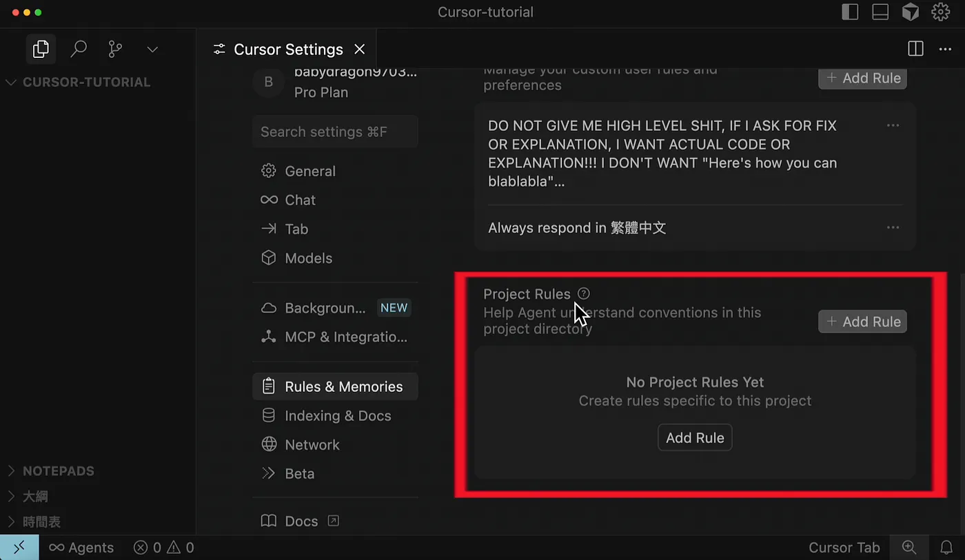
Task: Open errors and warnings status indicator
Action: pyautogui.click(x=163, y=548)
